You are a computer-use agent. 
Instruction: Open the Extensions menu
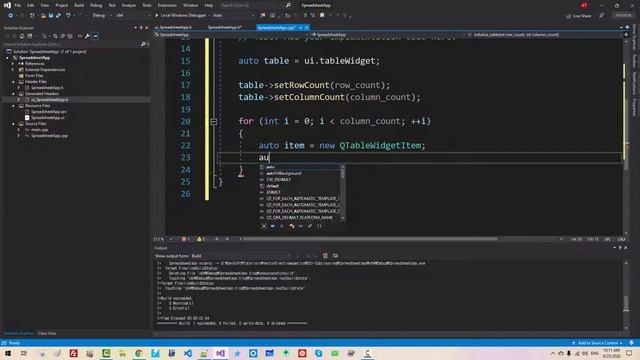[x=167, y=5]
